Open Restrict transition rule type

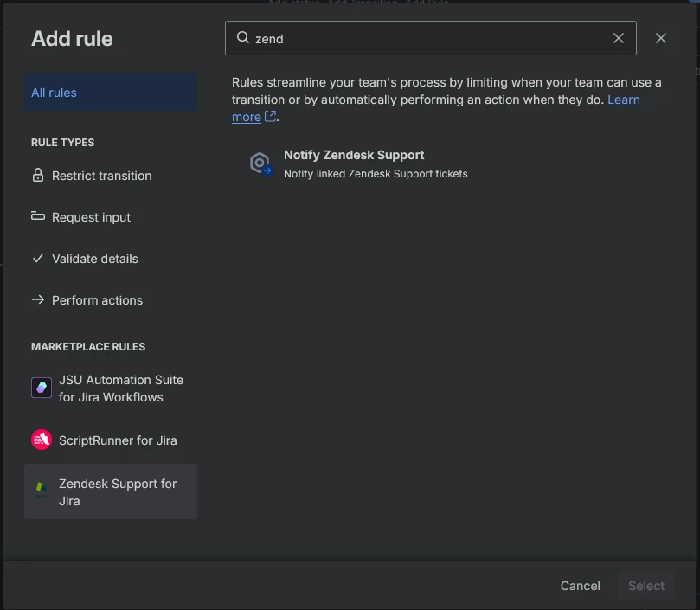tap(101, 176)
